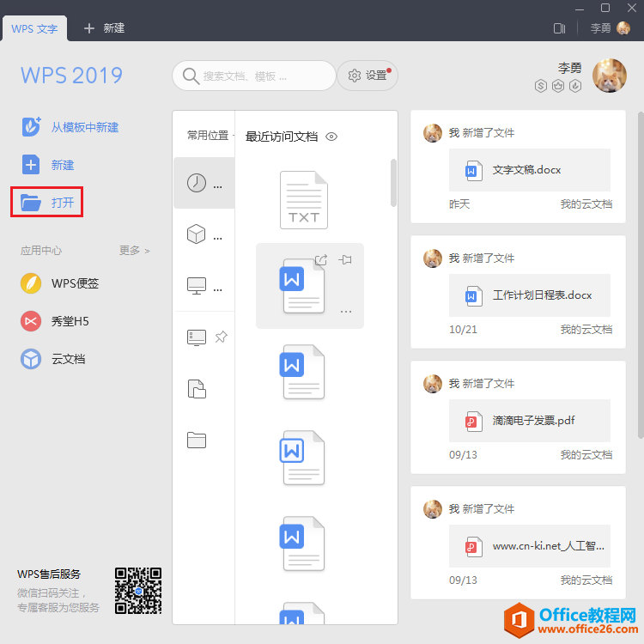Open the 新建 tab with plus
The width and height of the screenshot is (644, 644).
tap(104, 28)
